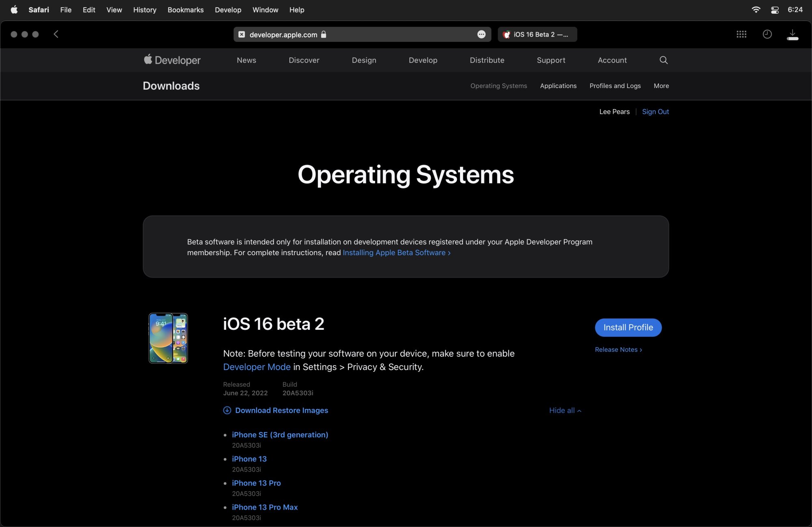
Task: Download the iPhone 13 Pro Max restore image
Action: [265, 507]
